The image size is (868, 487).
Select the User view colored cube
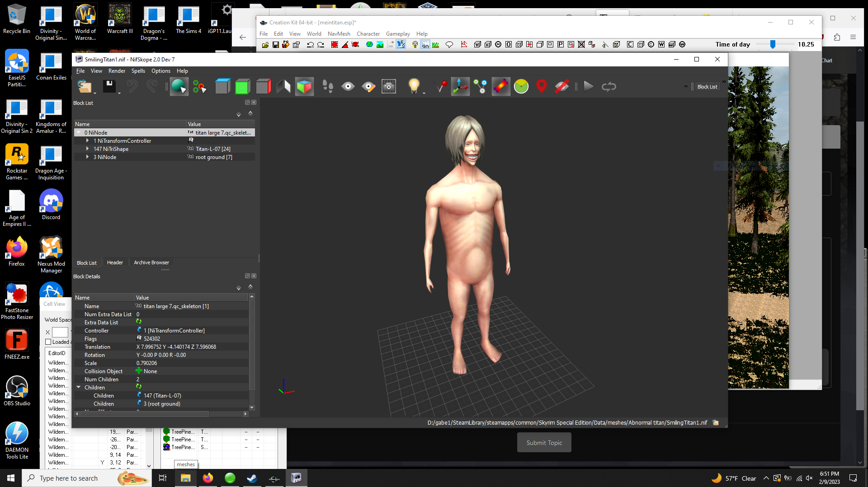304,86
